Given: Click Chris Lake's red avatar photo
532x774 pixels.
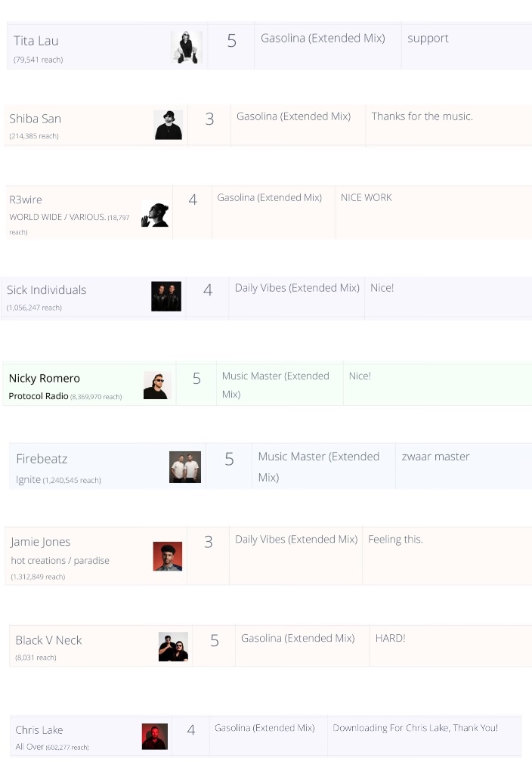Looking at the screenshot, I should pos(154,736).
